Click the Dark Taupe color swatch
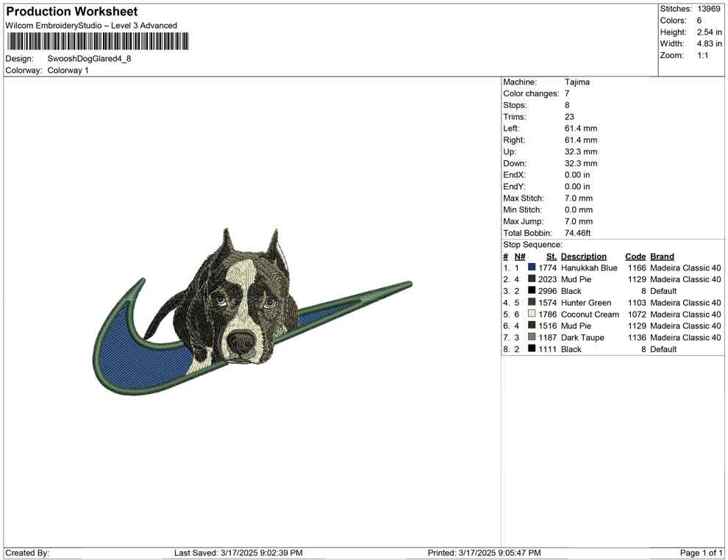This screenshot has height=560, width=728. (x=532, y=337)
